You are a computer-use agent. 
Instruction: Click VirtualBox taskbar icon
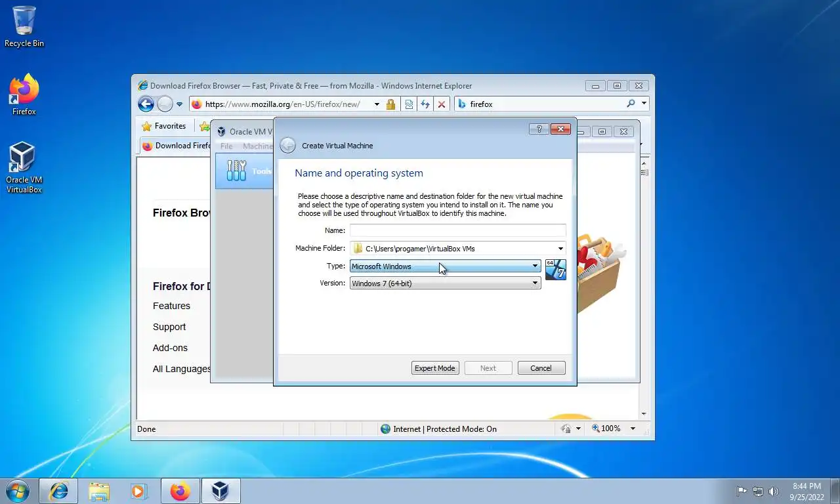(x=220, y=491)
